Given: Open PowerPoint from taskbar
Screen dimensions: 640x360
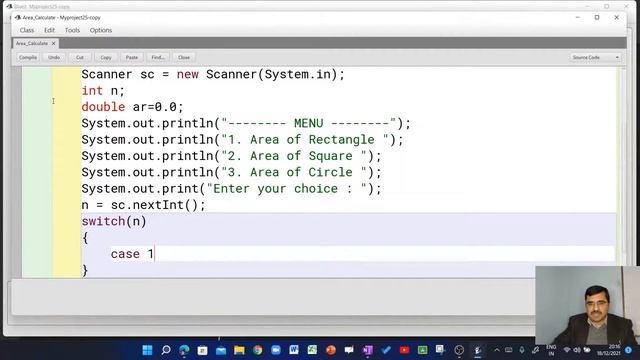Looking at the screenshot, I should [x=331, y=350].
